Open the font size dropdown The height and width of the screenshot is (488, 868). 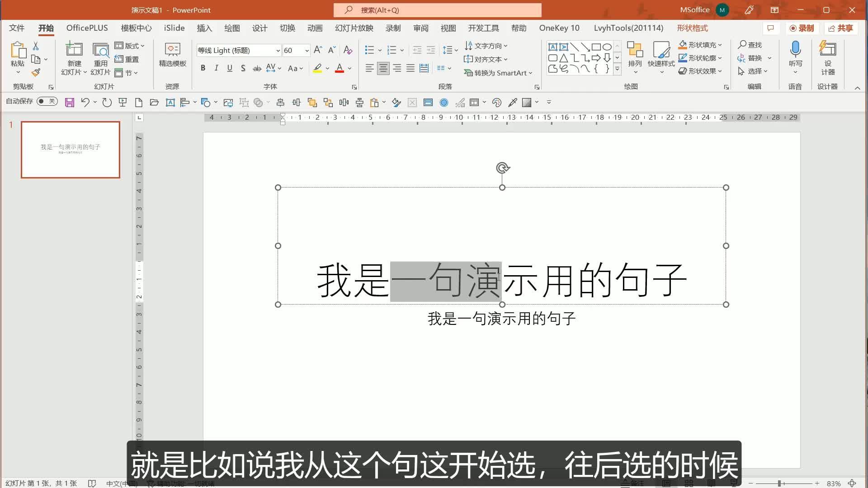click(x=307, y=50)
